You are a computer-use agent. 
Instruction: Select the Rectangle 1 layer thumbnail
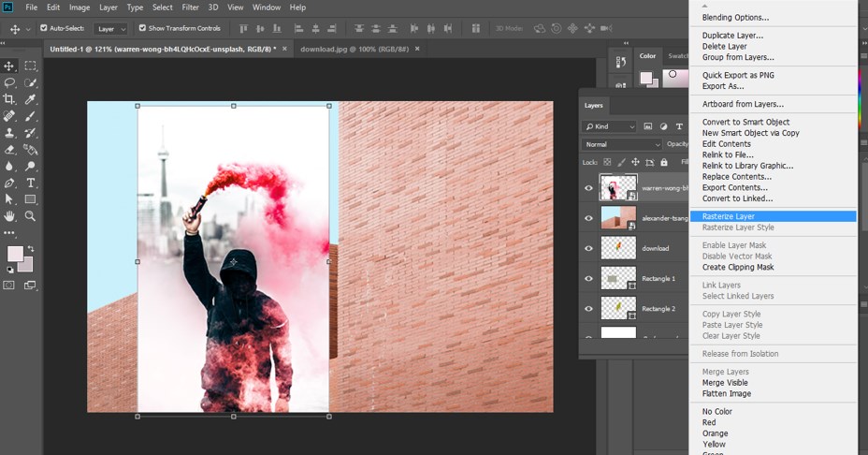pos(618,278)
